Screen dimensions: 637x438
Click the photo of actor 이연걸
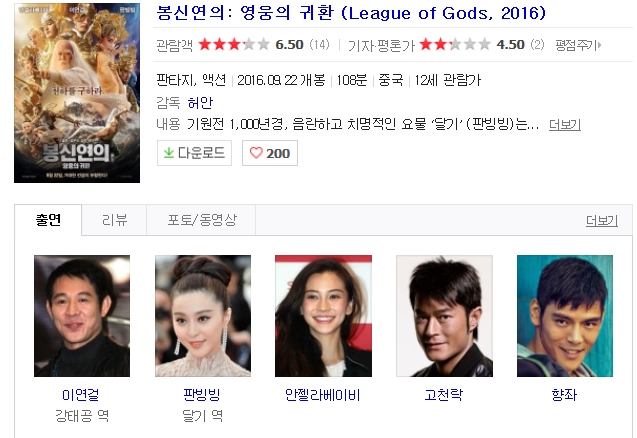(x=82, y=316)
